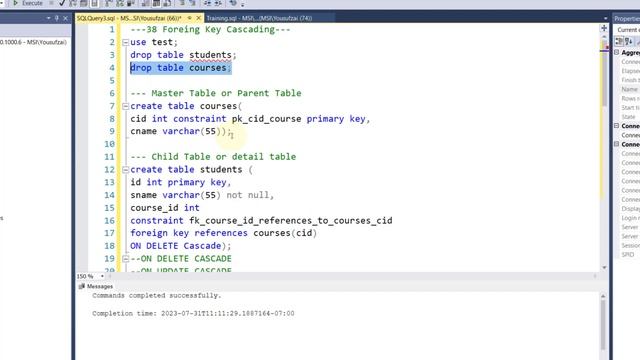The width and height of the screenshot is (640, 360).
Task: Collapse the Connection Details properties group
Action: pyautogui.click(x=617, y=144)
